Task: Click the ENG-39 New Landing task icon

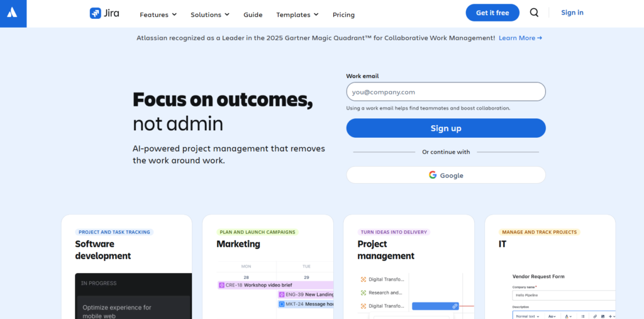Action: (282, 294)
